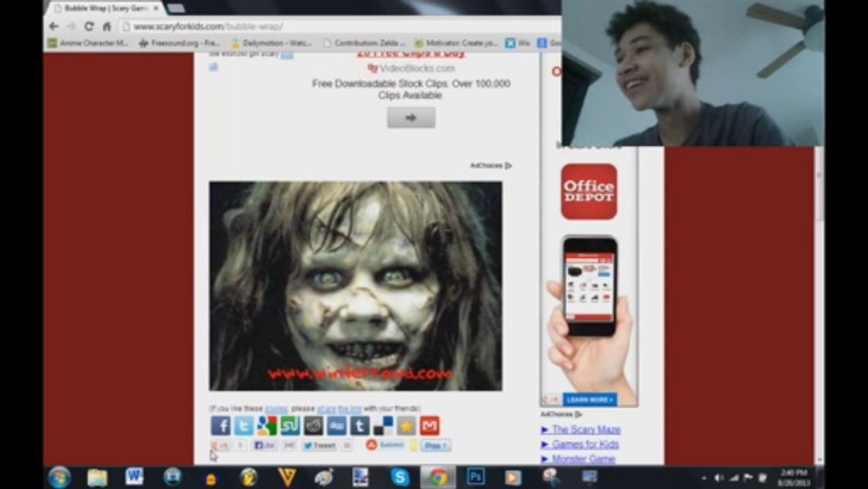
Task: Open the Wix bookmark
Action: pyautogui.click(x=518, y=43)
